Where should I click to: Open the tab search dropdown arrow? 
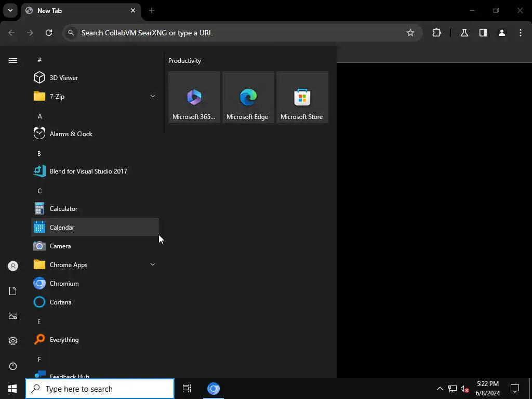[10, 10]
